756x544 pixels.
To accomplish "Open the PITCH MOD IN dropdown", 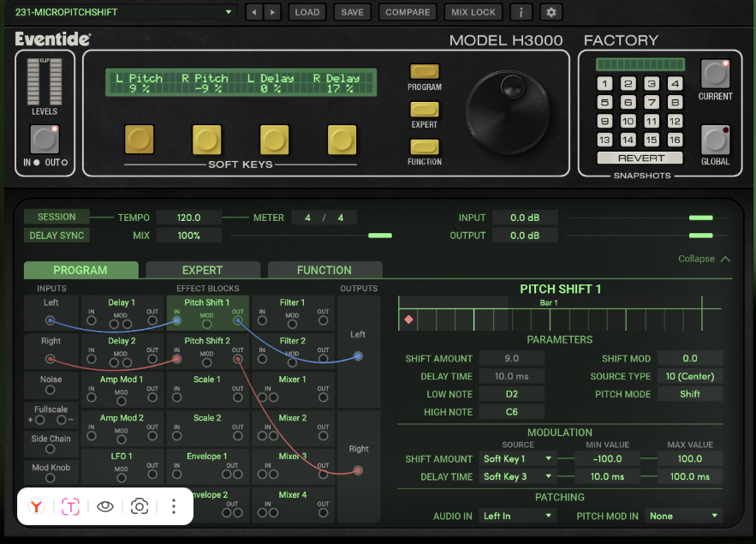I will 684,516.
